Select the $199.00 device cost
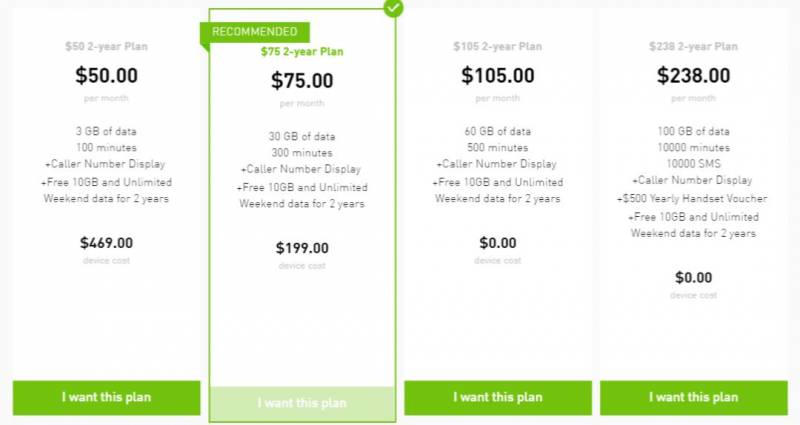 (301, 248)
